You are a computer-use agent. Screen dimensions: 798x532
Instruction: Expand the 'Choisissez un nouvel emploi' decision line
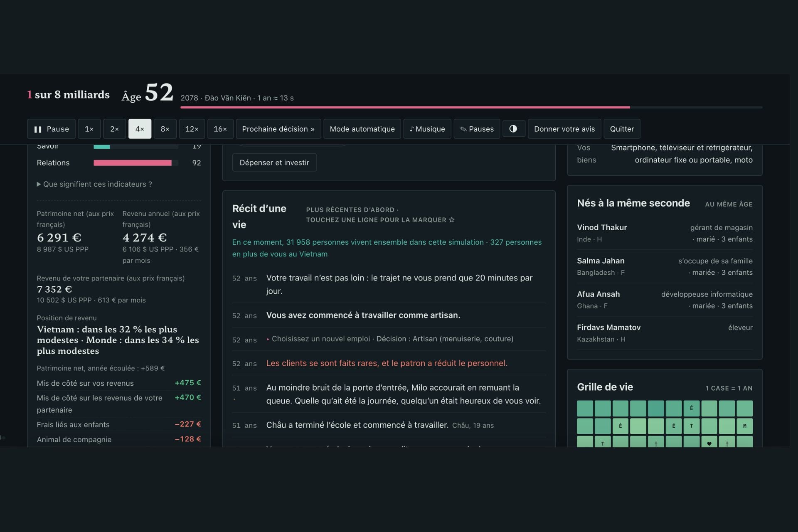(x=389, y=339)
